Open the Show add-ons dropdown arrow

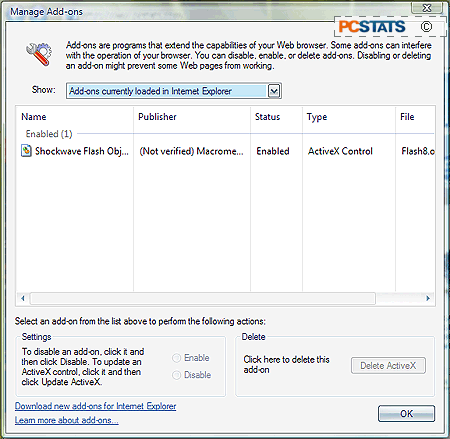coord(274,91)
